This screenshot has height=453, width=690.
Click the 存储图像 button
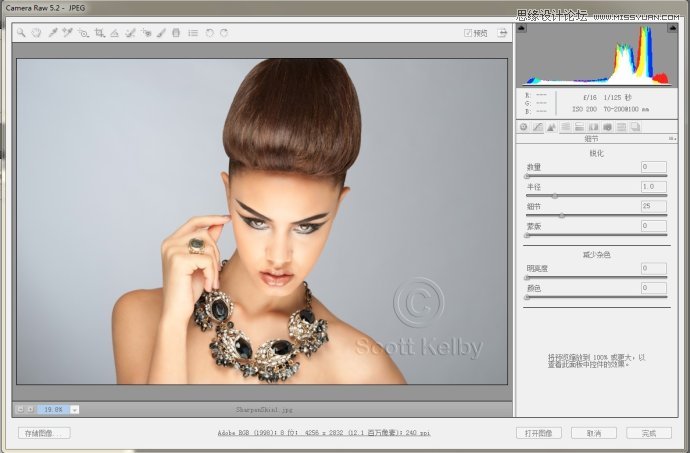tap(44, 433)
